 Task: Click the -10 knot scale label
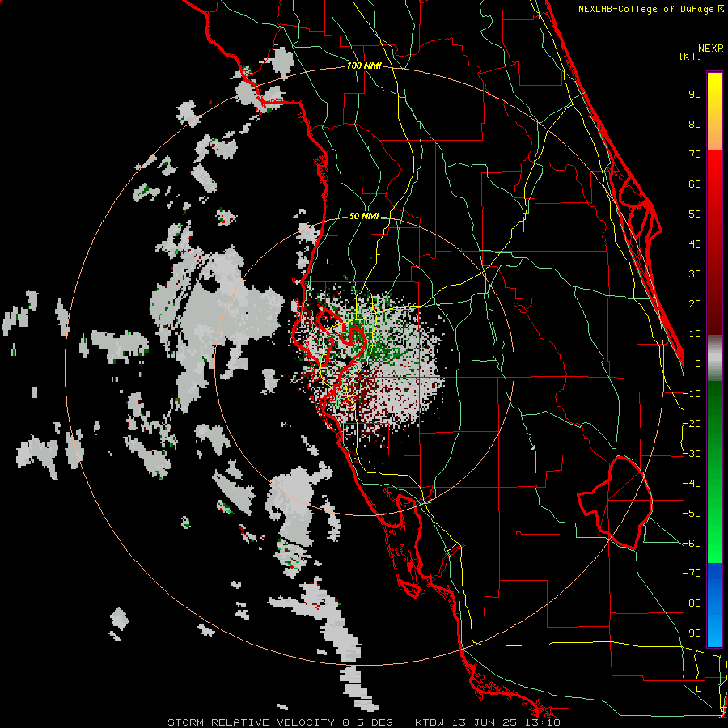click(x=692, y=394)
